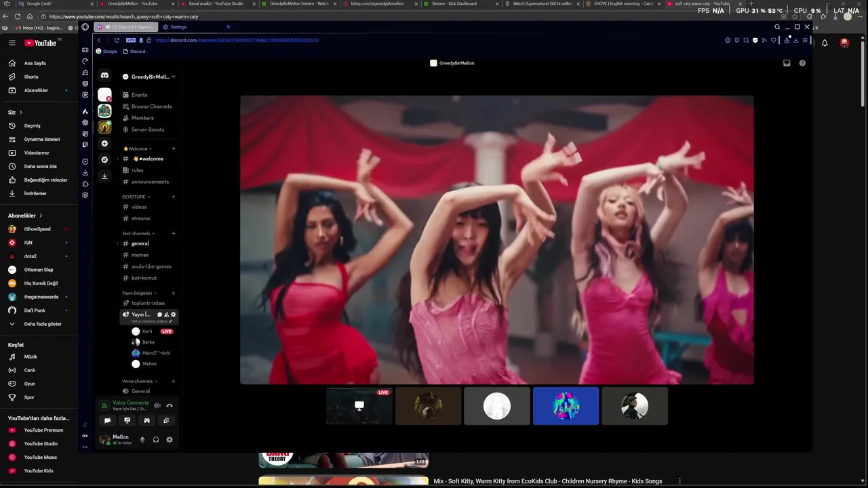868x488 pixels.
Task: Click Download Apps icon in server list
Action: tap(104, 176)
